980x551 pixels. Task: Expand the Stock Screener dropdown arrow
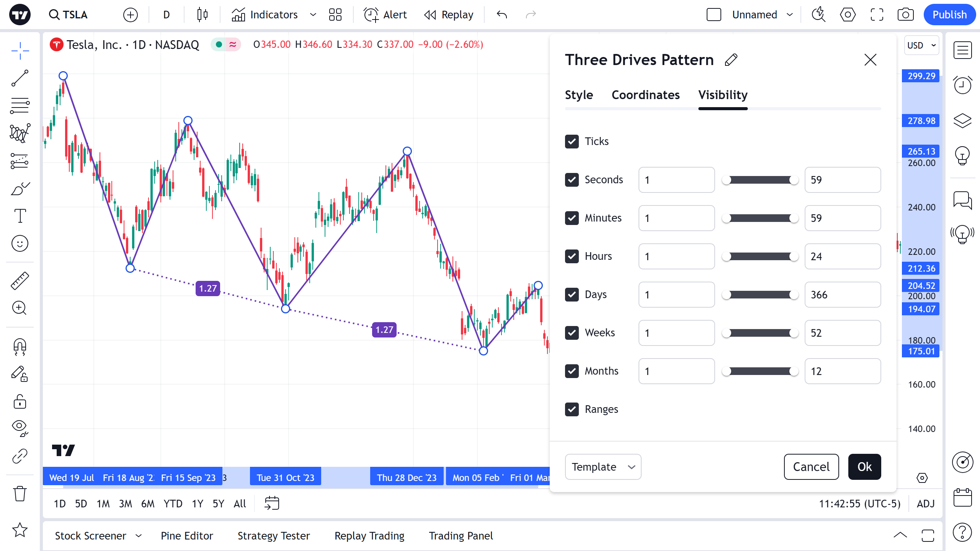pyautogui.click(x=139, y=536)
